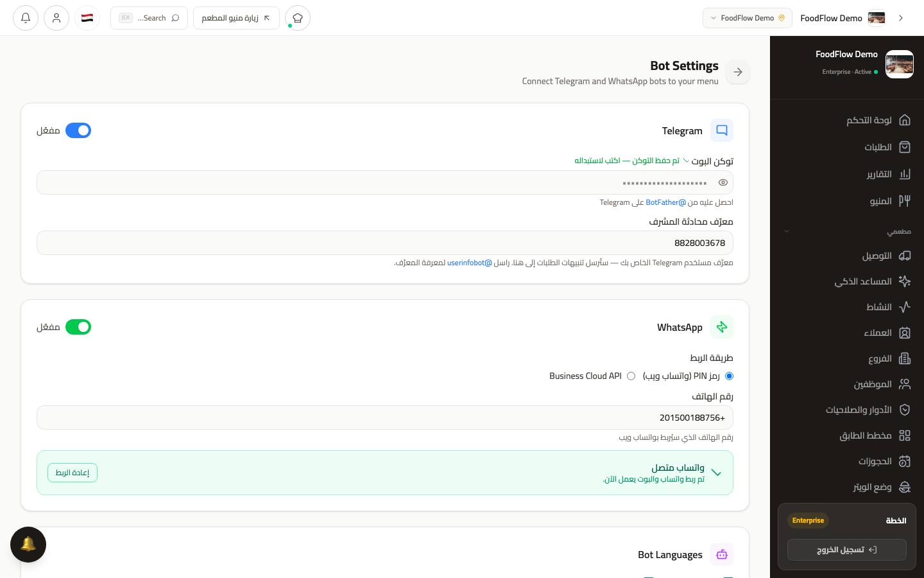924x578 pixels.
Task: Click the معرّف محادثة المشرف field with 8828003678
Action: tap(385, 243)
